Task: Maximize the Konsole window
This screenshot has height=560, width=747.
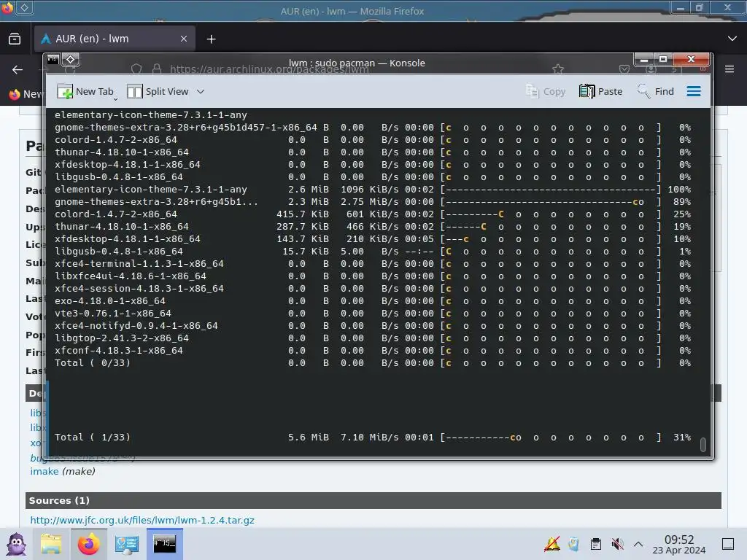Action: pos(662,60)
